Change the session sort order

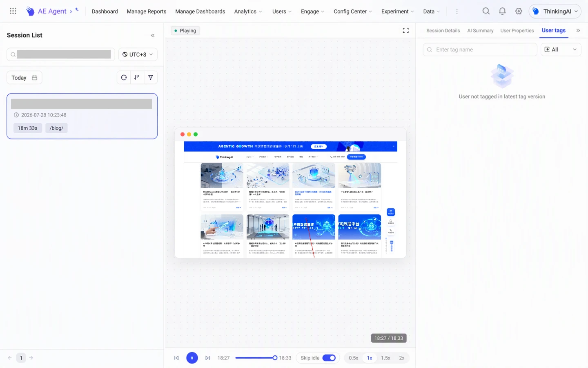[137, 77]
